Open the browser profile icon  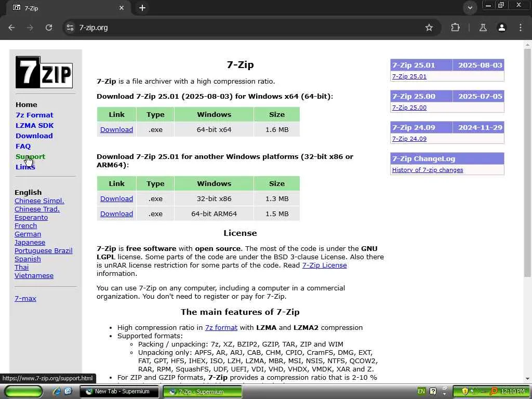(502, 28)
